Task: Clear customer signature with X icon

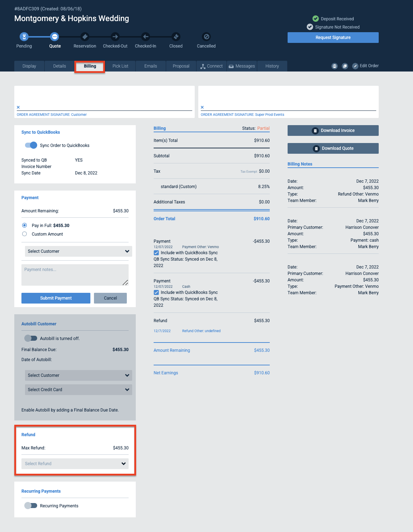Action: pos(18,107)
